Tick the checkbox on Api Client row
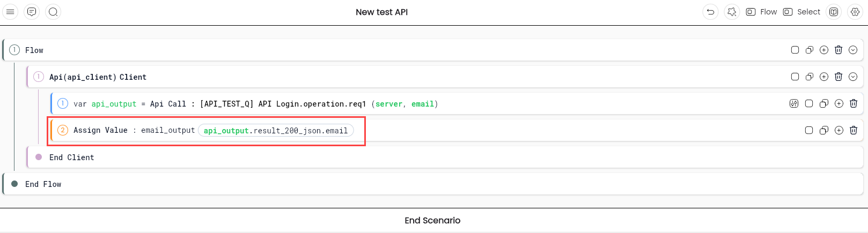The image size is (868, 233). [x=795, y=77]
